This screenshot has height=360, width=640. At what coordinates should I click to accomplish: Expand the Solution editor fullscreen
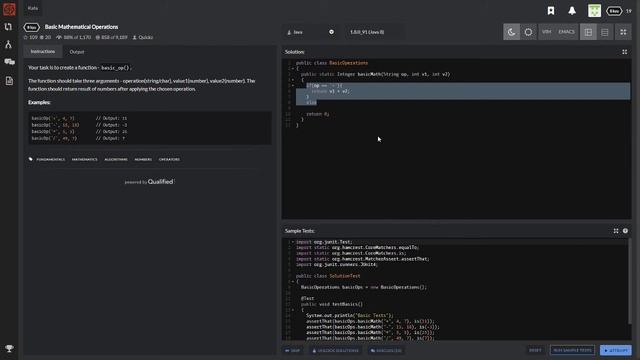coord(624,52)
